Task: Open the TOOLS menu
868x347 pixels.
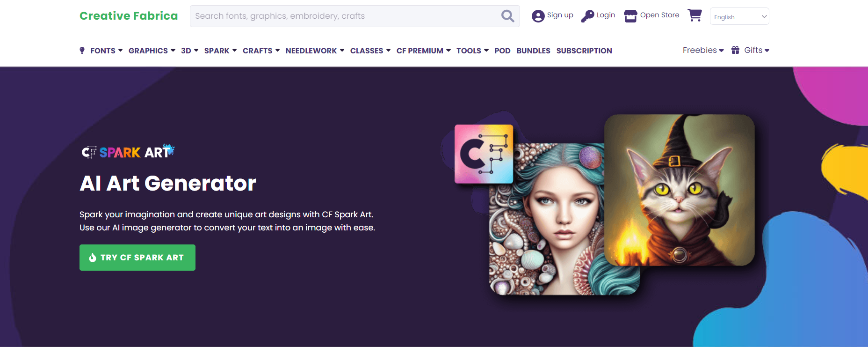Action: [x=469, y=51]
